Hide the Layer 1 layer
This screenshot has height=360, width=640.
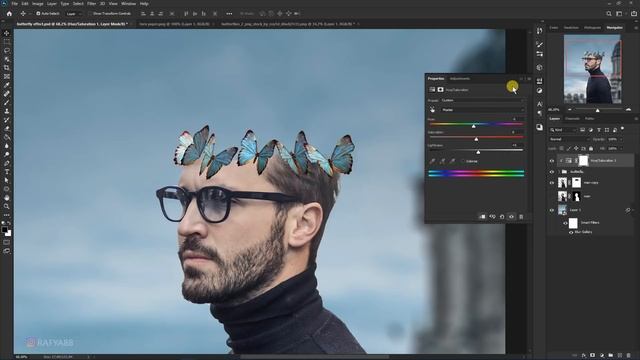point(552,210)
